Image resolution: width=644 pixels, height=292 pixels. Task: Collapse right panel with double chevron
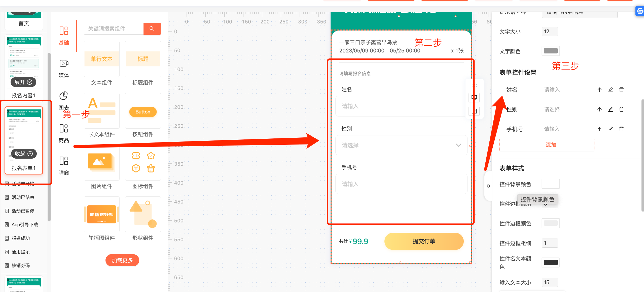[x=488, y=186]
